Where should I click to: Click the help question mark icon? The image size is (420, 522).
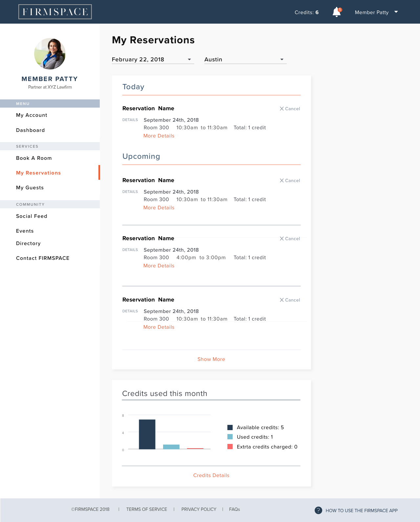(318, 510)
